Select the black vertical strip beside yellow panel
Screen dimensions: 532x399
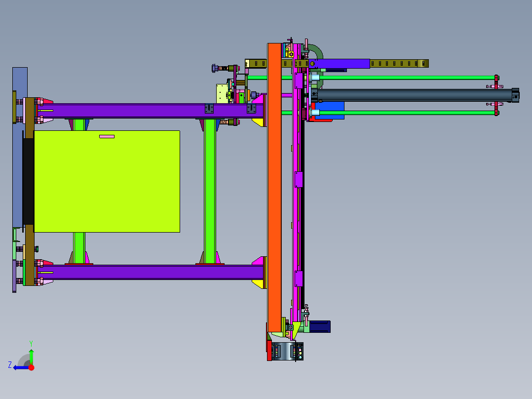pos(29,181)
